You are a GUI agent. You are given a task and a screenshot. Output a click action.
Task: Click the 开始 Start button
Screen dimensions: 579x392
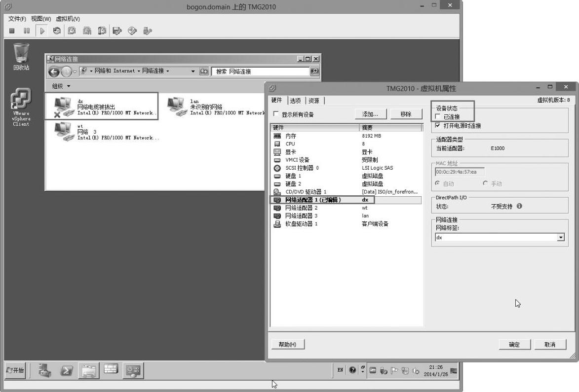[x=16, y=370]
